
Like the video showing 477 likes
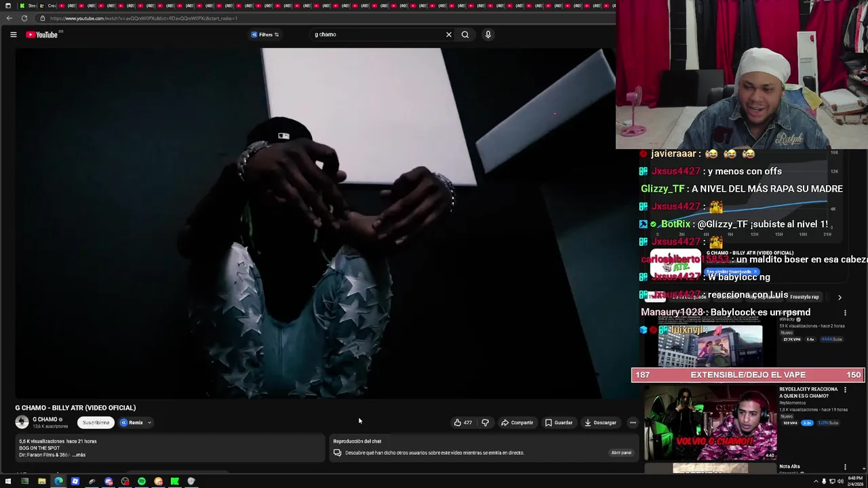point(463,422)
